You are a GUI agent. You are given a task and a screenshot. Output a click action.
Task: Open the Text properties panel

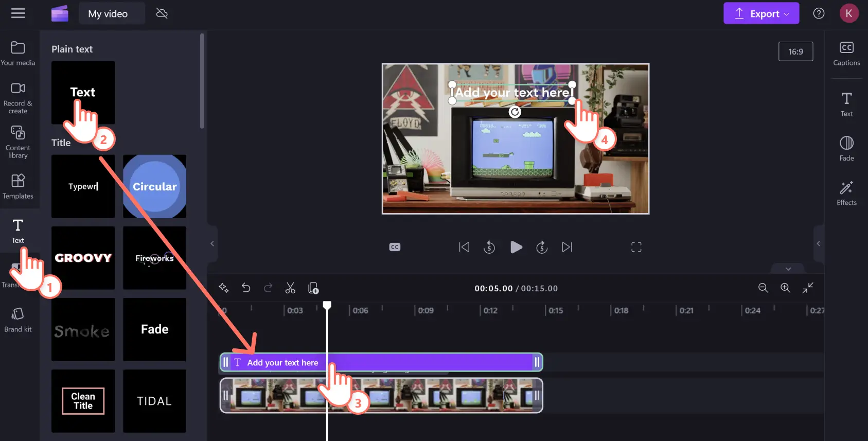point(846,104)
